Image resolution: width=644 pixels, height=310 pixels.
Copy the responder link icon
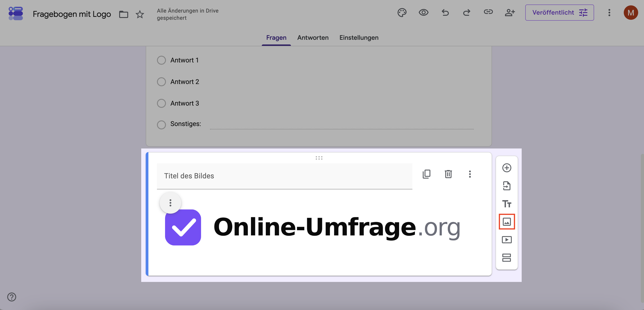pos(488,12)
